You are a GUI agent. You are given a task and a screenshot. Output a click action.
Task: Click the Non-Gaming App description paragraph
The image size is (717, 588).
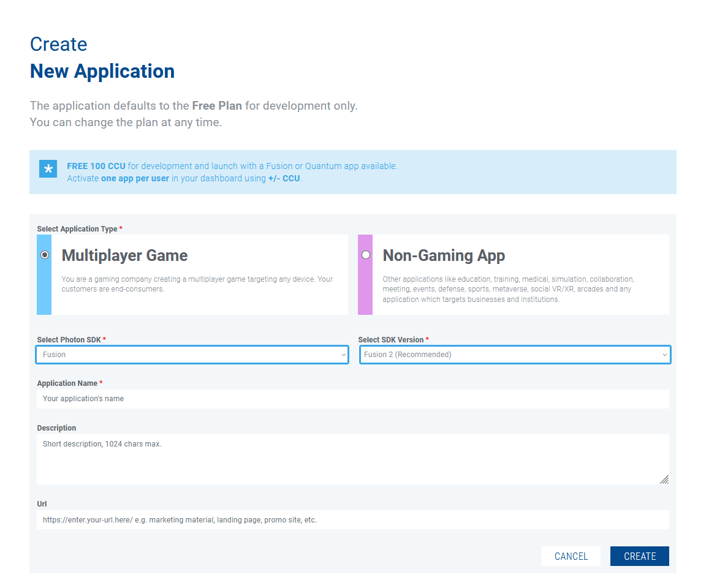tap(509, 289)
